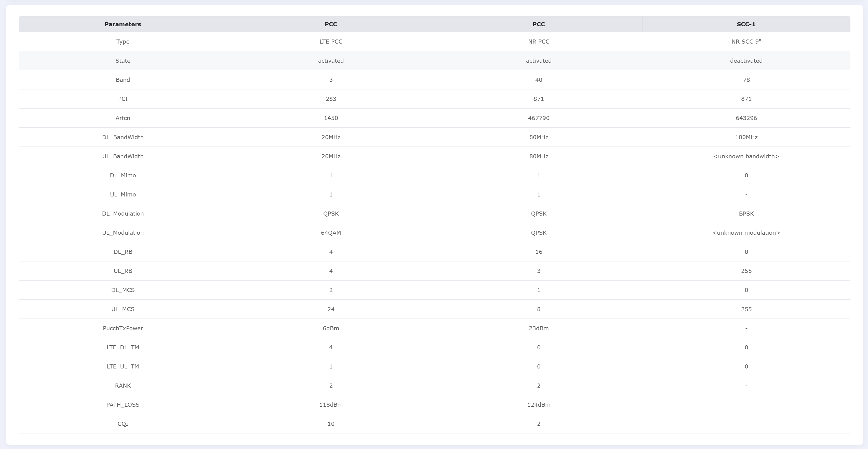Select the UL_BandWidth row label
Image resolution: width=868 pixels, height=449 pixels.
click(x=123, y=156)
